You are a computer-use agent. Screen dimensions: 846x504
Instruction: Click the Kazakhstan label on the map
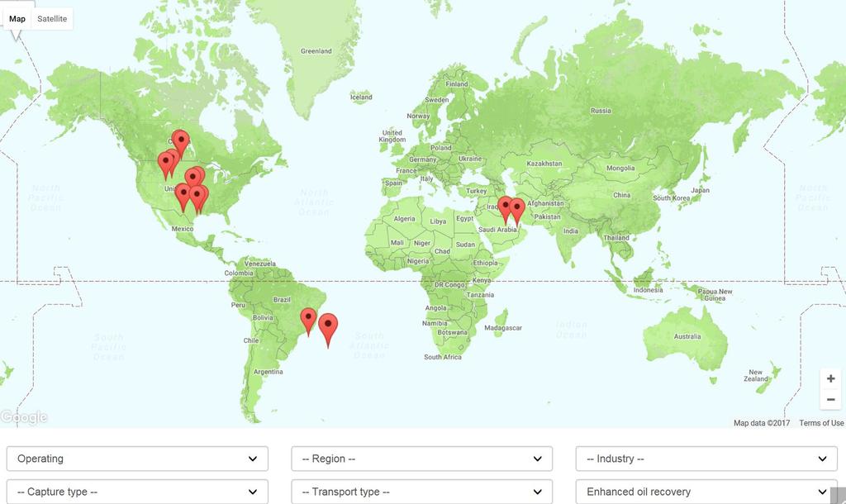coord(544,164)
